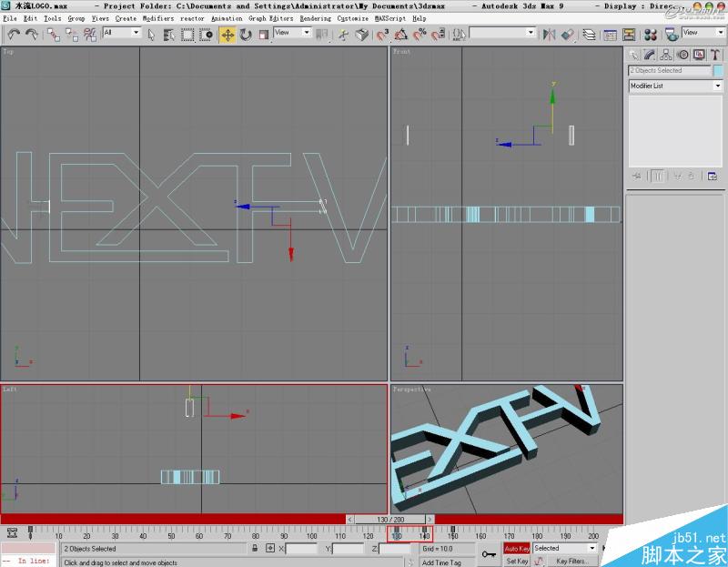Open the Schematic View

(630, 34)
